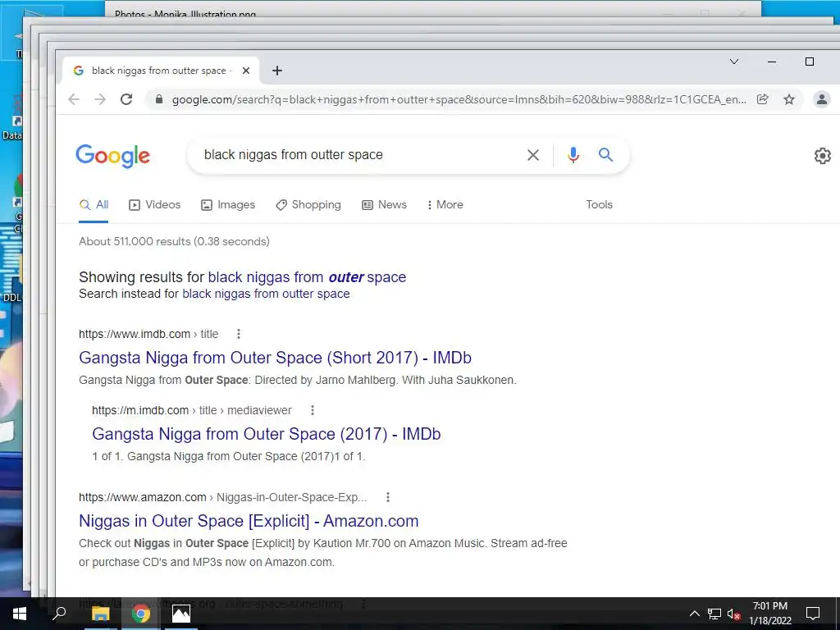Submit search with magnifying glass icon
The image size is (840, 630).
point(606,155)
